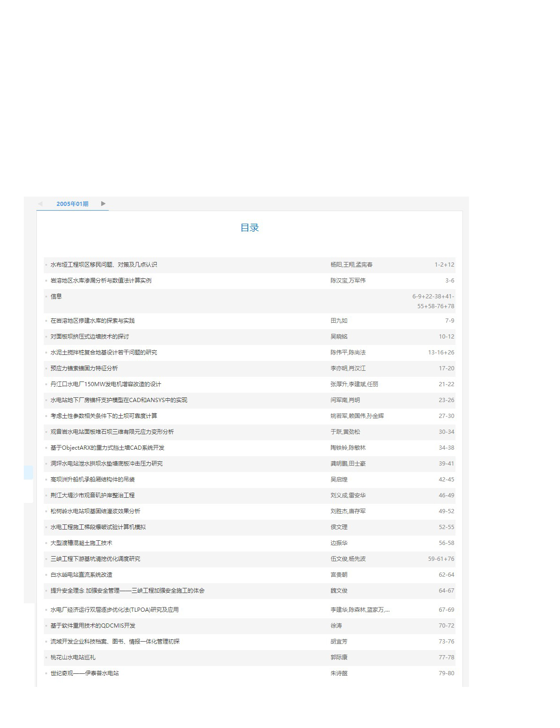Viewport: 560px width, 728px height.
Task: Click author name 郭际康
Action: (x=339, y=657)
